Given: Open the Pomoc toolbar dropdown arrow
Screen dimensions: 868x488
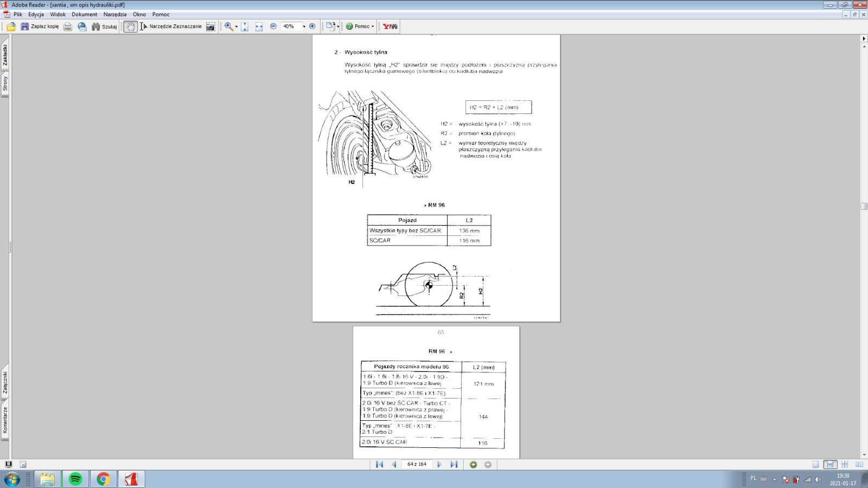Looking at the screenshot, I should (x=373, y=27).
